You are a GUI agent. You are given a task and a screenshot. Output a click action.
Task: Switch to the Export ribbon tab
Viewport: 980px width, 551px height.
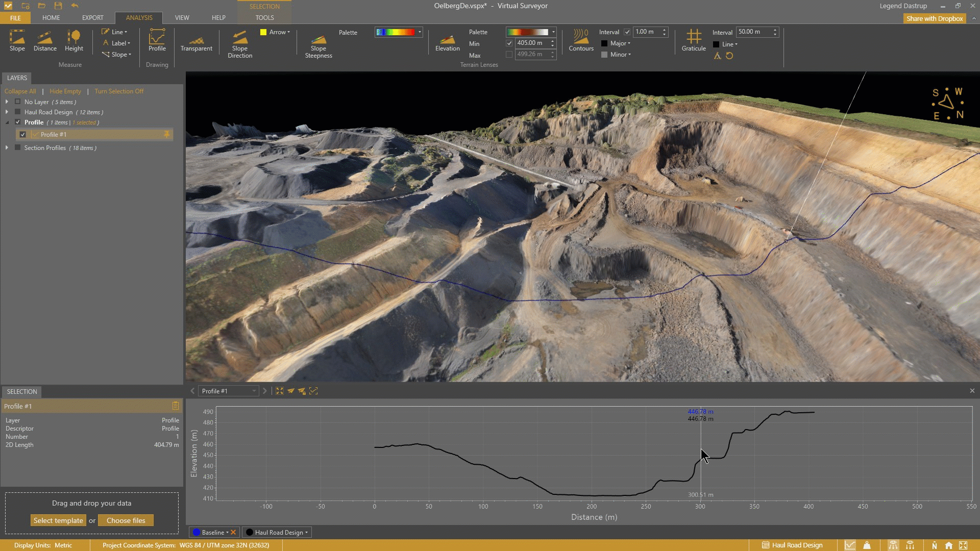pyautogui.click(x=92, y=18)
